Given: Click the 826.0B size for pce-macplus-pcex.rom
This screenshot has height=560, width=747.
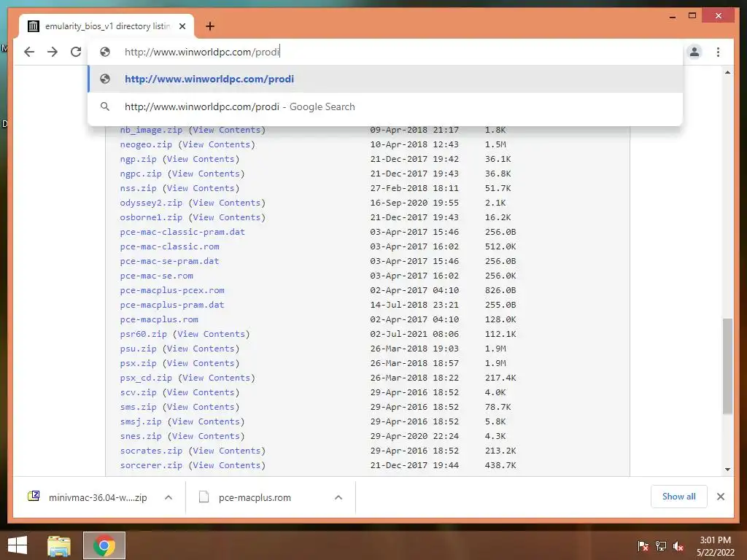Looking at the screenshot, I should tap(500, 290).
